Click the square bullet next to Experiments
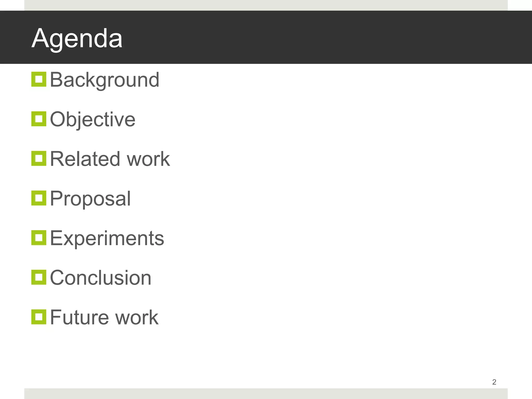Image resolution: width=532 pixels, height=399 pixels. (x=39, y=238)
